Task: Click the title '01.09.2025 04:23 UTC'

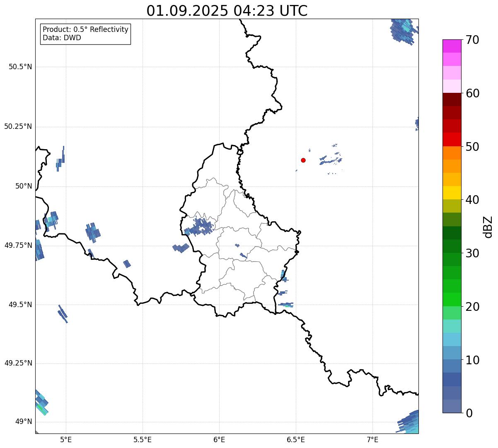Action: [227, 10]
